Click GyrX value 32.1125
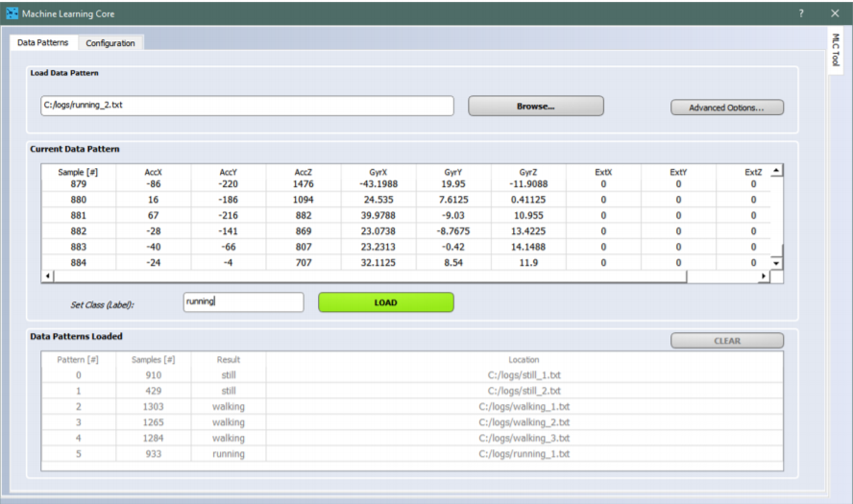 coord(378,263)
